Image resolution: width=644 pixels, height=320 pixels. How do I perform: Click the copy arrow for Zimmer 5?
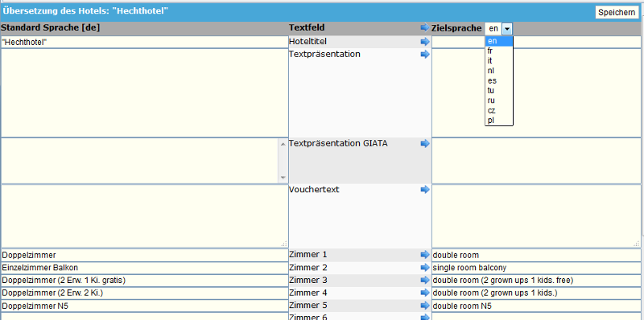[425, 306]
